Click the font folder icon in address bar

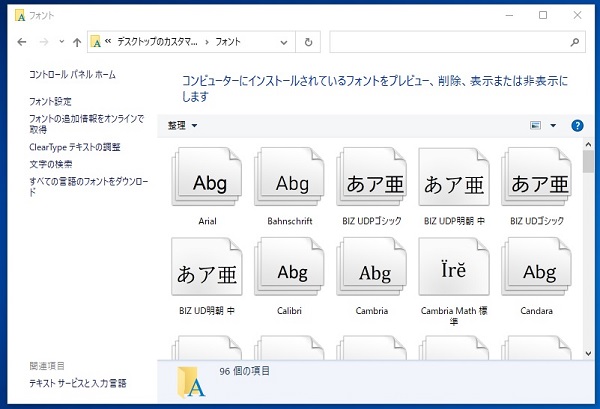tap(96, 42)
